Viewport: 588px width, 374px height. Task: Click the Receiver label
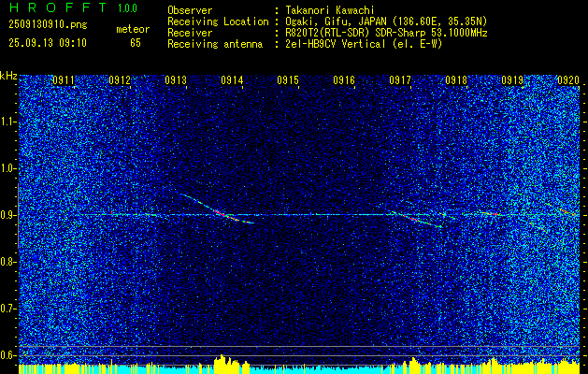coord(190,33)
